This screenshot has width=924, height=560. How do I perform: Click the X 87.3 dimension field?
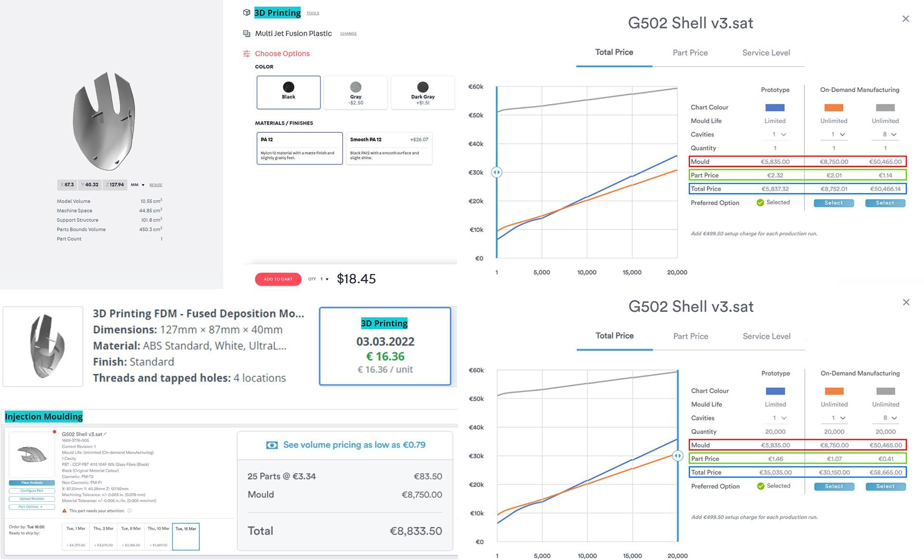[x=67, y=185]
